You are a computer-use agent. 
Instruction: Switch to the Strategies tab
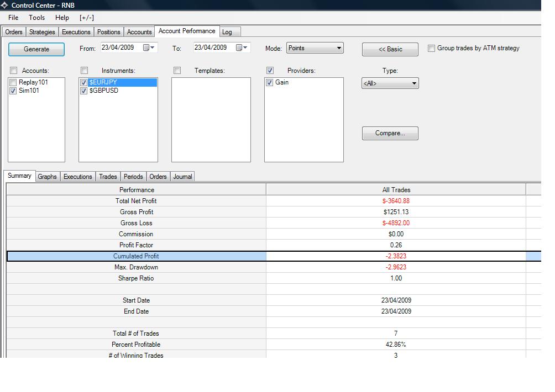[42, 32]
